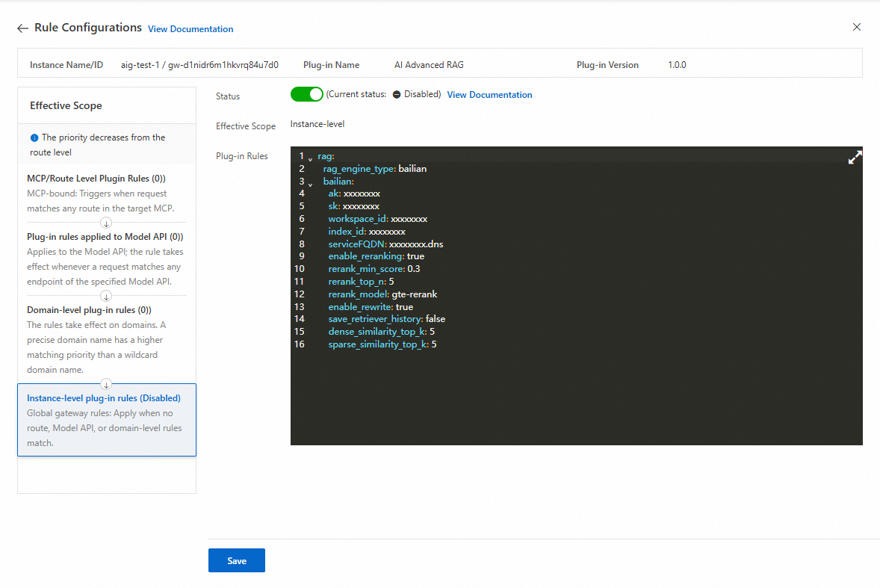The image size is (880, 588).
Task: Click the Effective Scope panel heading
Action: (x=66, y=105)
